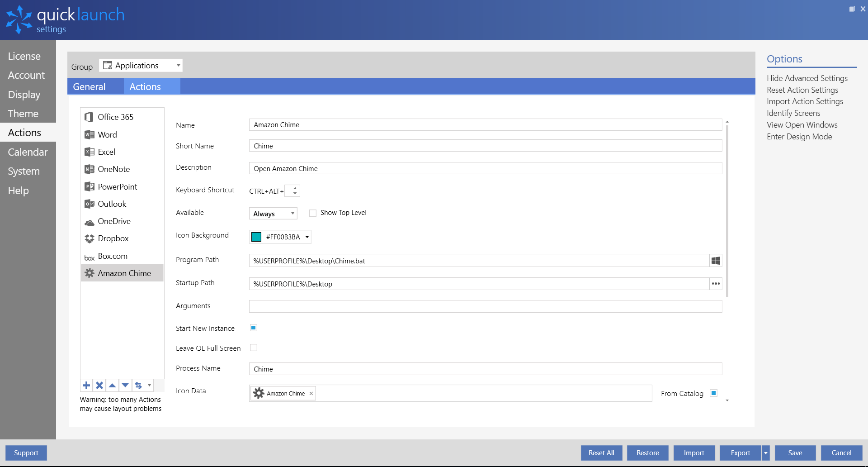Enable the Show Top Level checkbox
The width and height of the screenshot is (868, 467).
pyautogui.click(x=313, y=213)
